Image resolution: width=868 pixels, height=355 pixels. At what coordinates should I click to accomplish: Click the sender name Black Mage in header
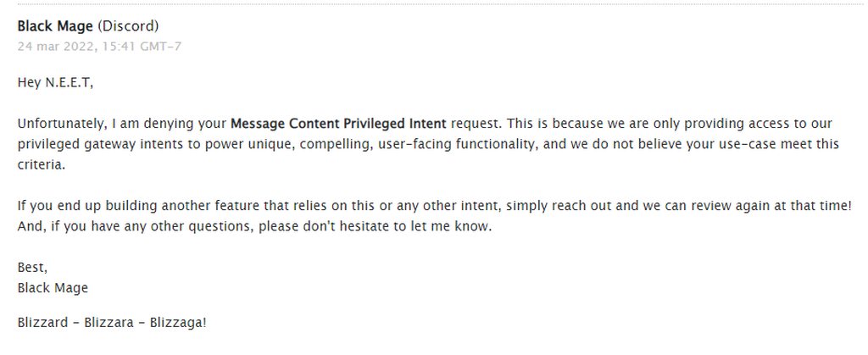pos(56,26)
